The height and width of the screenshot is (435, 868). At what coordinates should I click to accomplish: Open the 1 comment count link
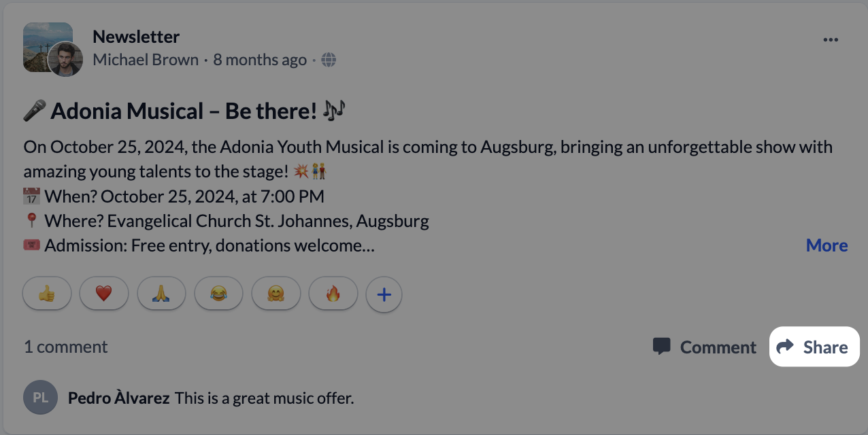[66, 347]
